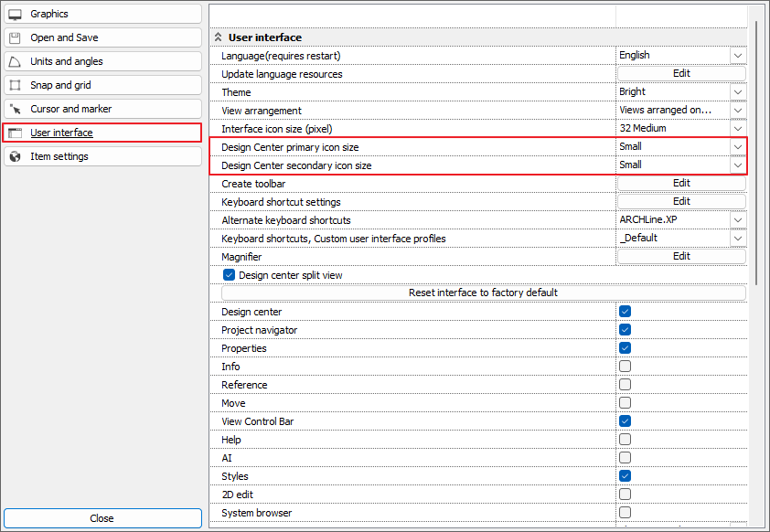Viewport: 770px width, 532px height.
Task: Click the Item settings globe icon
Action: coord(16,156)
